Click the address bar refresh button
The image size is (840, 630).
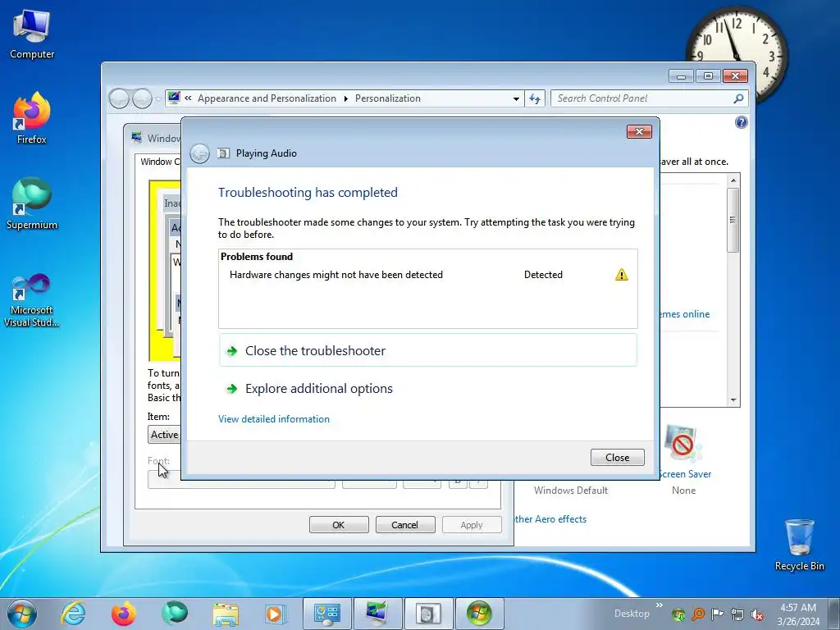[x=535, y=98]
